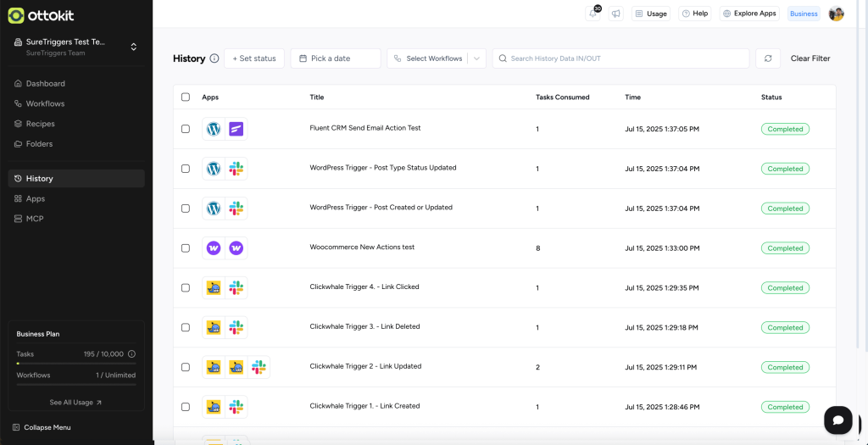The width and height of the screenshot is (868, 445).
Task: Open the Pick a date selector
Action: (336, 58)
